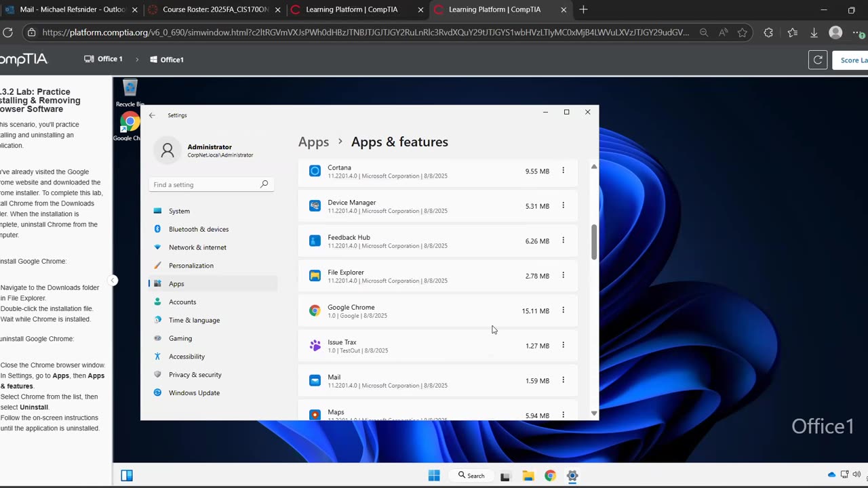This screenshot has height=488, width=868.
Task: Open File Explorer from taskbar
Action: 528,476
